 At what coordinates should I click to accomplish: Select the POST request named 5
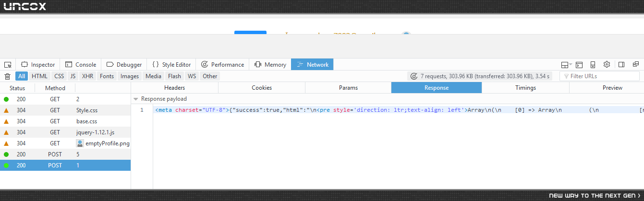point(65,154)
